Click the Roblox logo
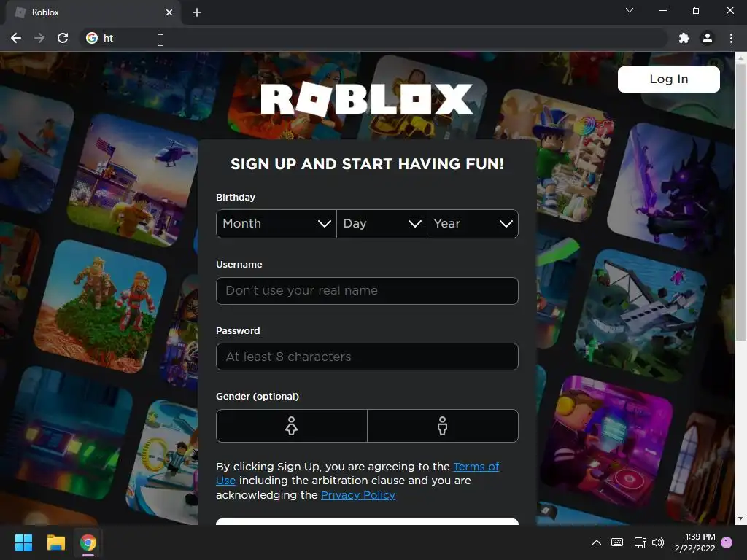Screen dimensions: 747x560 [x=367, y=99]
